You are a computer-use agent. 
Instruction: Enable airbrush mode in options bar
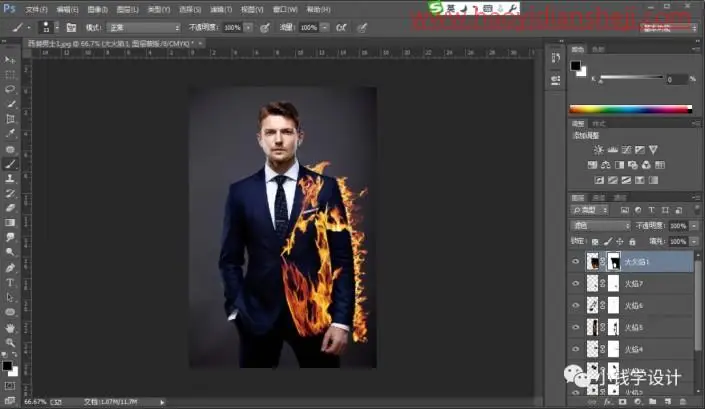[x=341, y=28]
